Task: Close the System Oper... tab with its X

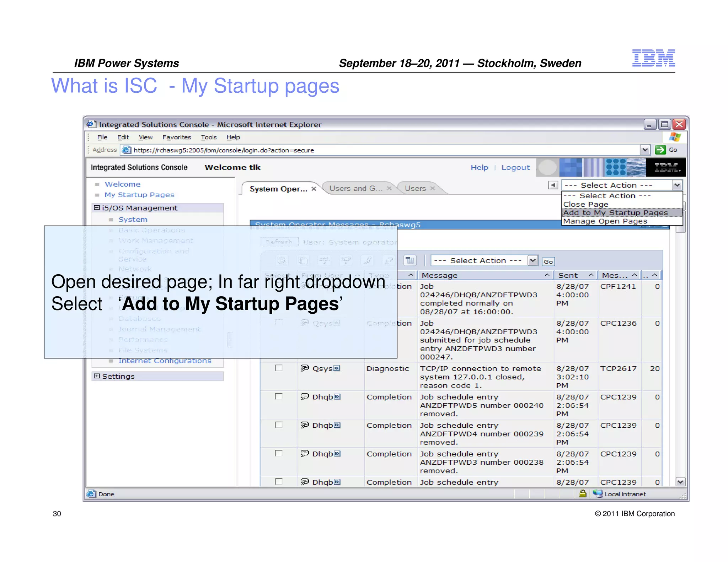Action: click(314, 189)
